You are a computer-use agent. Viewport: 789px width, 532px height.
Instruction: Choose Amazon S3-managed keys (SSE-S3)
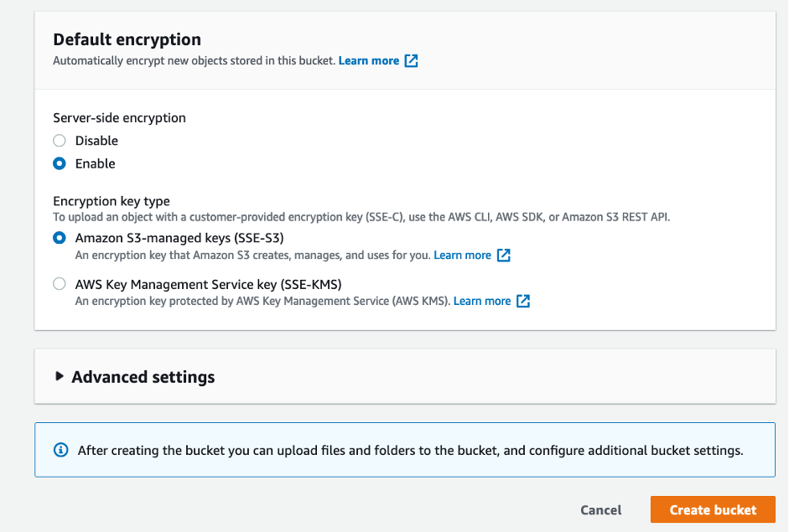pos(59,237)
